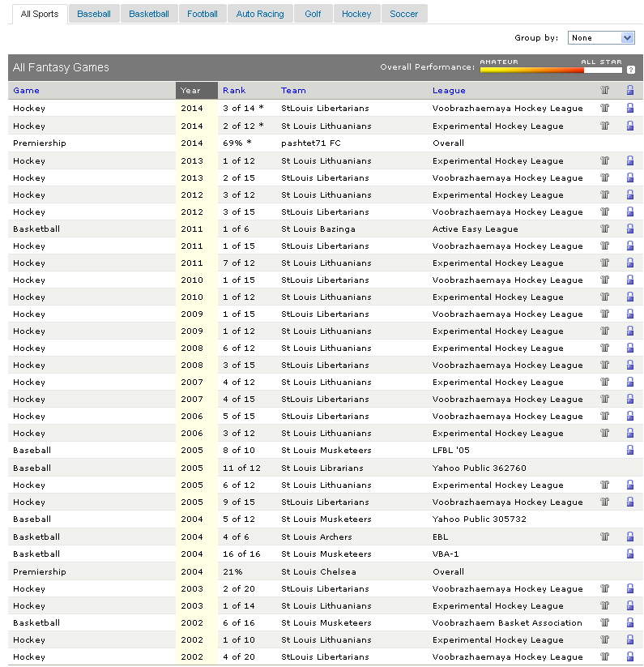
Task: Click lock icon in VBA-1 league row
Action: (x=630, y=554)
